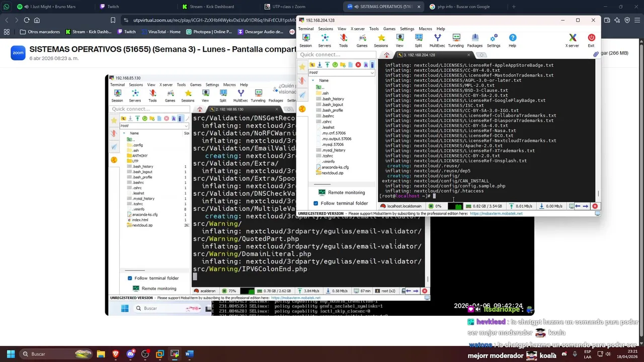This screenshot has height=362, width=644.
Task: Click the red delete icon in SFTP toolbar
Action: 358,65
